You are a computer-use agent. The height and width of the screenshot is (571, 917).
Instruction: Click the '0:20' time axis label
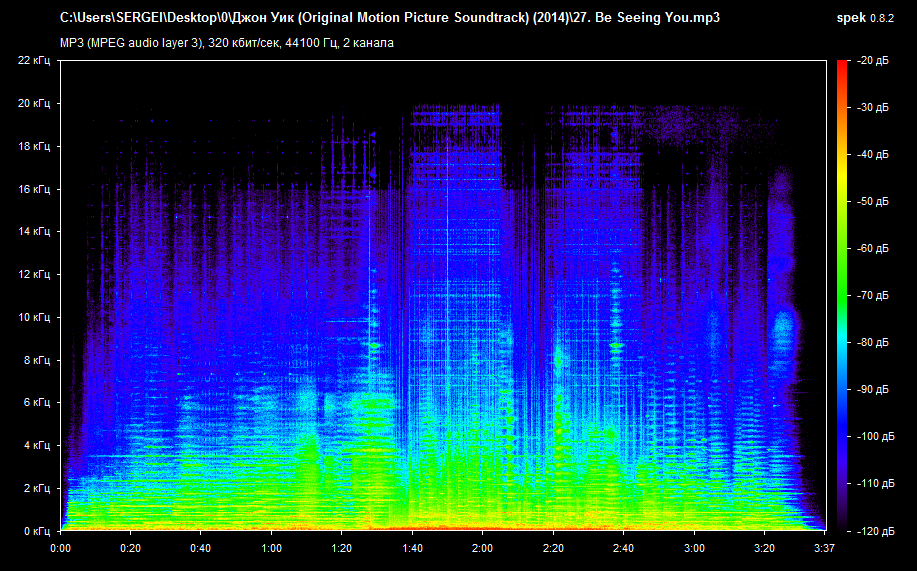(x=130, y=549)
